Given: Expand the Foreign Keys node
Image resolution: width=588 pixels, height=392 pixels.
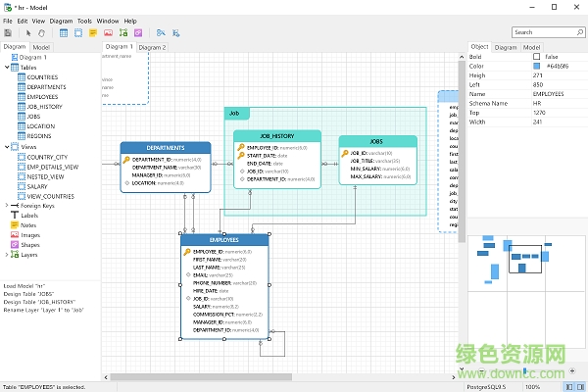Looking at the screenshot, I should coord(7,206).
